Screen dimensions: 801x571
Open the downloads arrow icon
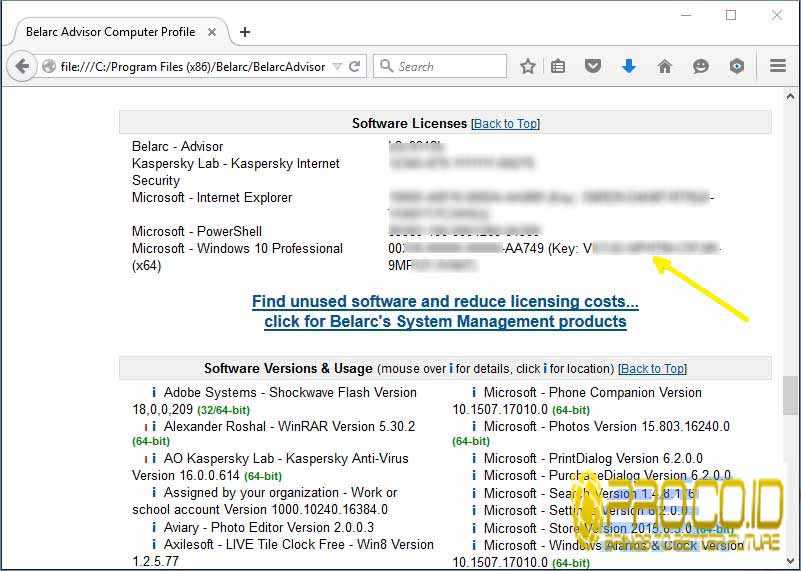coord(629,66)
